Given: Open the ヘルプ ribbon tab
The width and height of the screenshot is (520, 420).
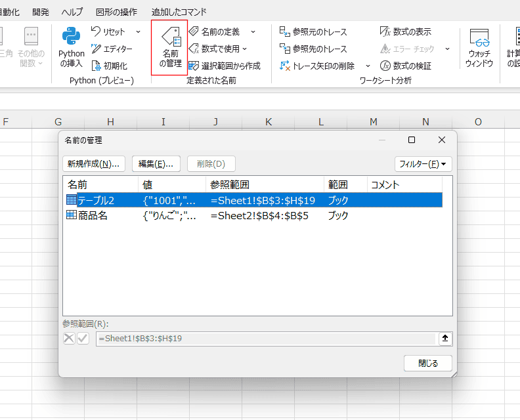Looking at the screenshot, I should click(72, 12).
